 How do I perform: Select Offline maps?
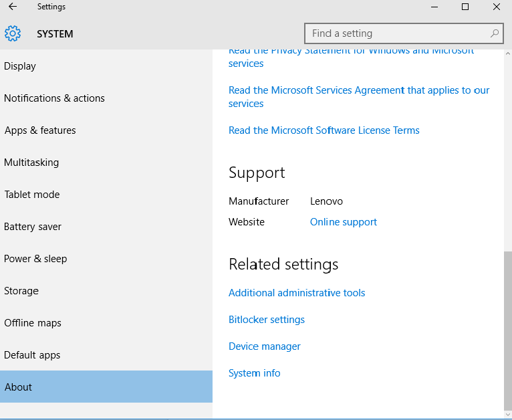(106, 322)
